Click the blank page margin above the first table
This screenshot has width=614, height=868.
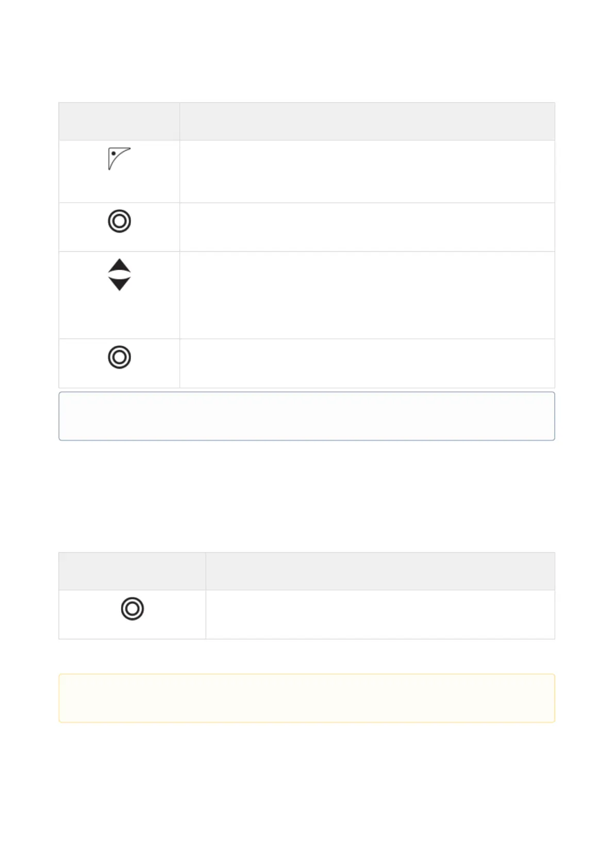tap(307, 51)
